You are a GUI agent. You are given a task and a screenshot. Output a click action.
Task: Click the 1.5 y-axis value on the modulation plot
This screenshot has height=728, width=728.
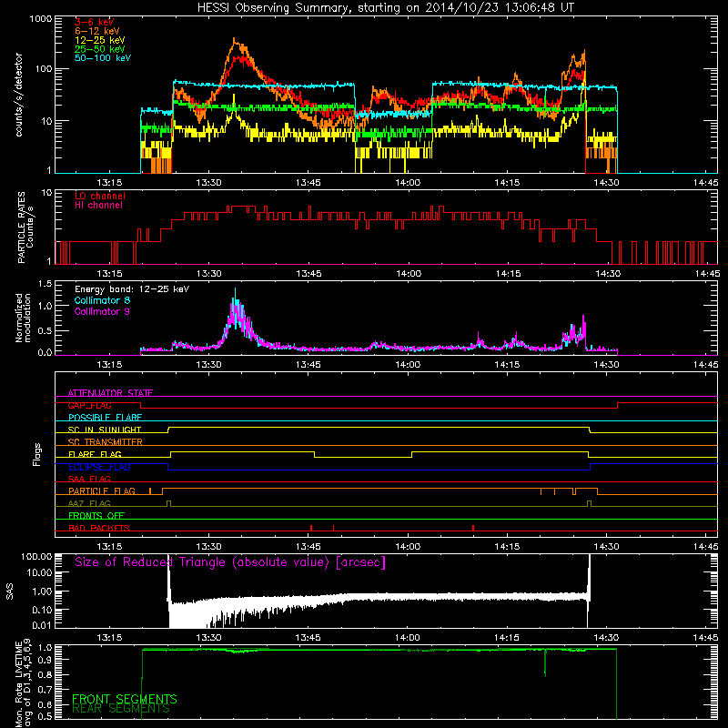click(45, 284)
